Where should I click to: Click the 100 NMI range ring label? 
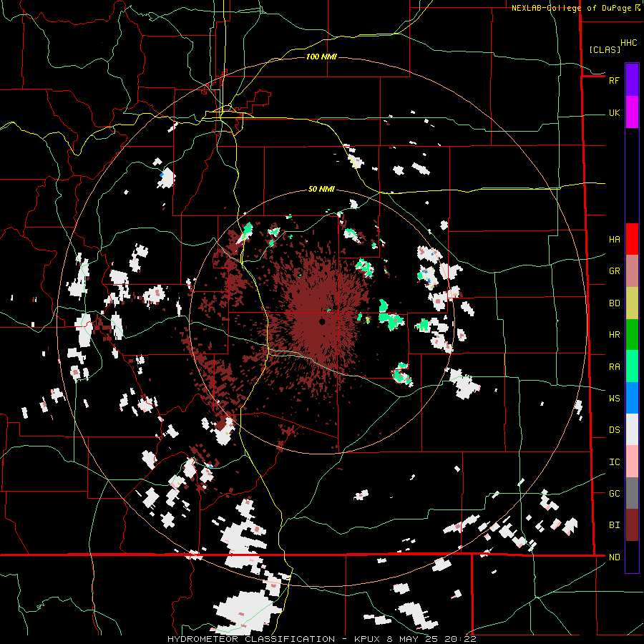pos(321,57)
